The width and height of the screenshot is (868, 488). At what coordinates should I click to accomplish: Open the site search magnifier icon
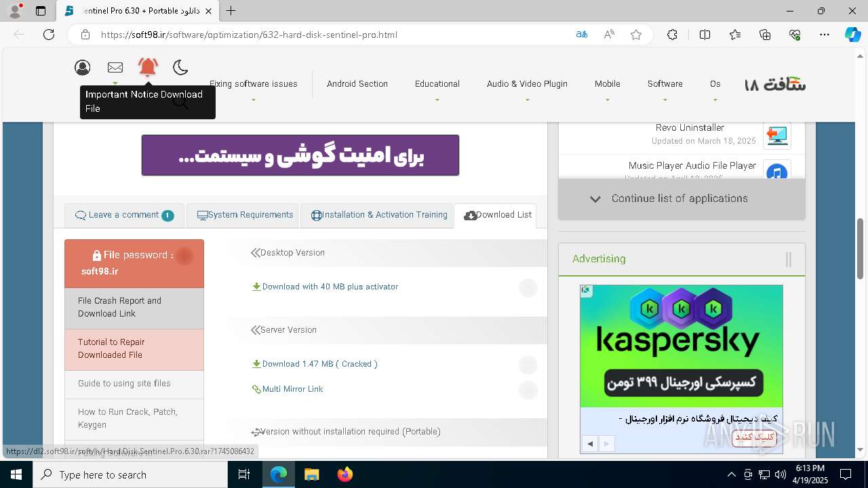tap(180, 102)
